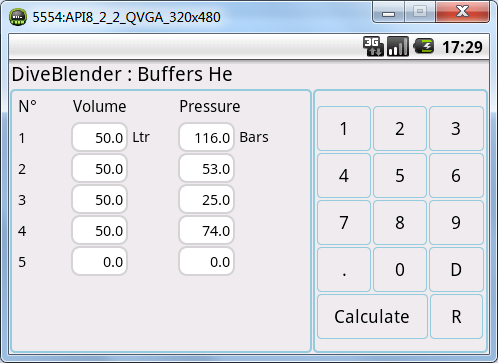Click the Android emulator window icon

coord(18,17)
